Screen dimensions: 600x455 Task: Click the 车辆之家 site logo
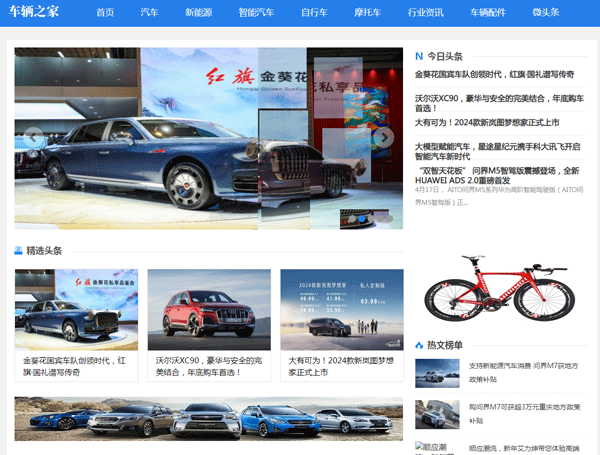coord(34,11)
